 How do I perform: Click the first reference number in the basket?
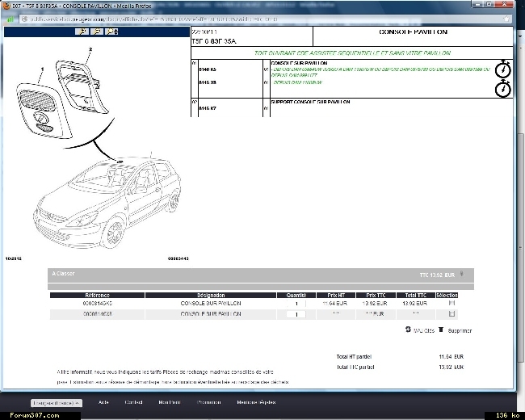(x=98, y=303)
